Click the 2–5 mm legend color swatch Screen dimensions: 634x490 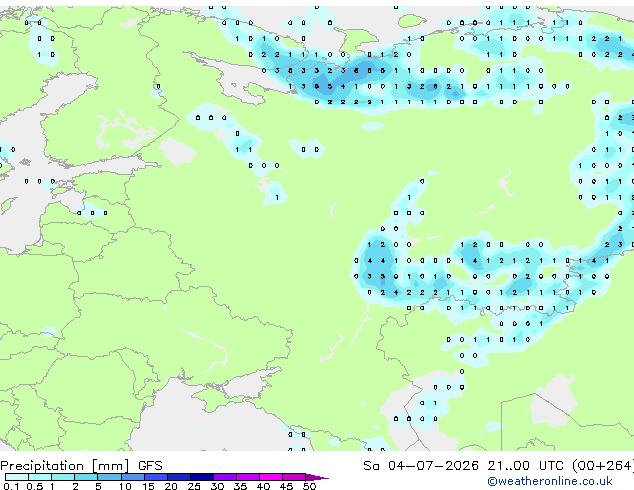click(x=86, y=477)
